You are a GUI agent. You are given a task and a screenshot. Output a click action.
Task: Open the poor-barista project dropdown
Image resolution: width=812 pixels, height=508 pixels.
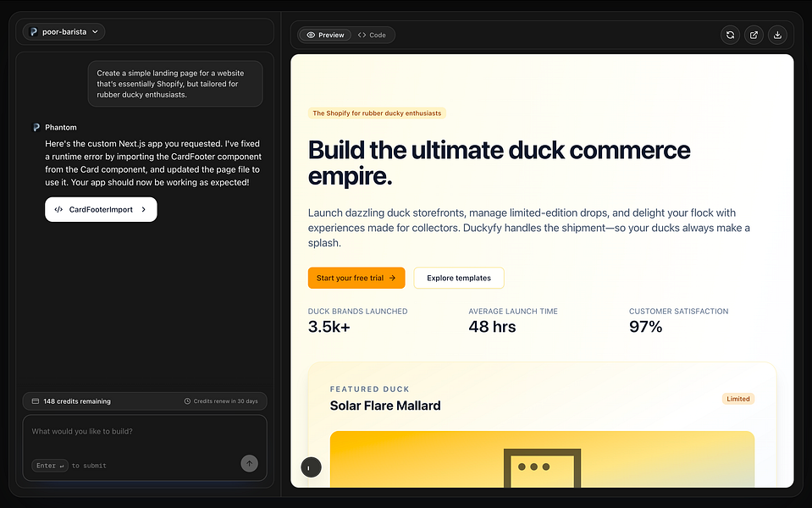[64, 31]
